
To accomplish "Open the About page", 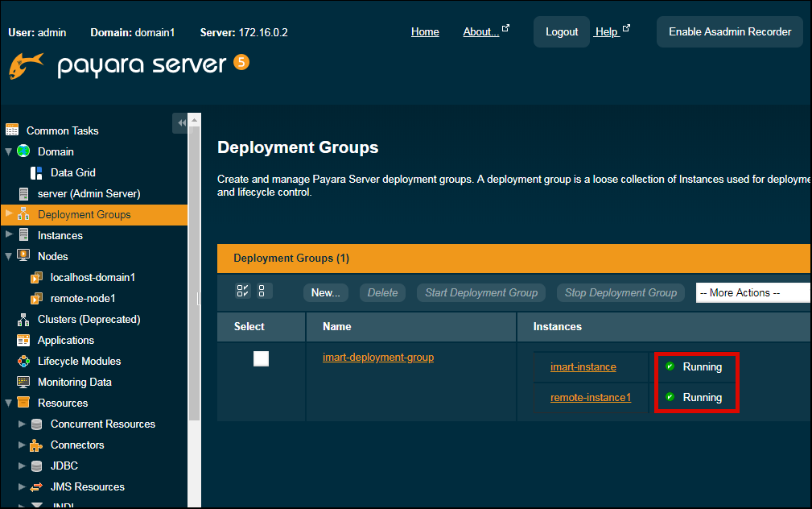I will pos(479,31).
